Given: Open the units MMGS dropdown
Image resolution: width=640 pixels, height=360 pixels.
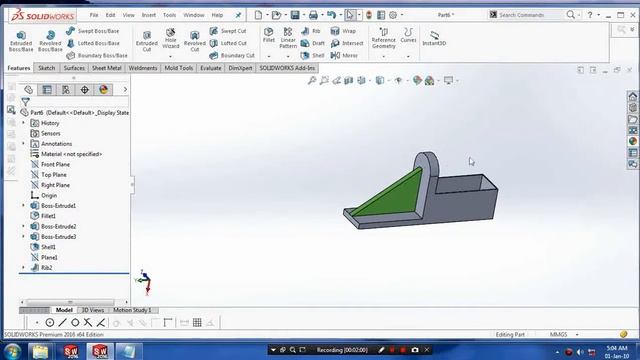Looking at the screenshot, I should click(577, 334).
